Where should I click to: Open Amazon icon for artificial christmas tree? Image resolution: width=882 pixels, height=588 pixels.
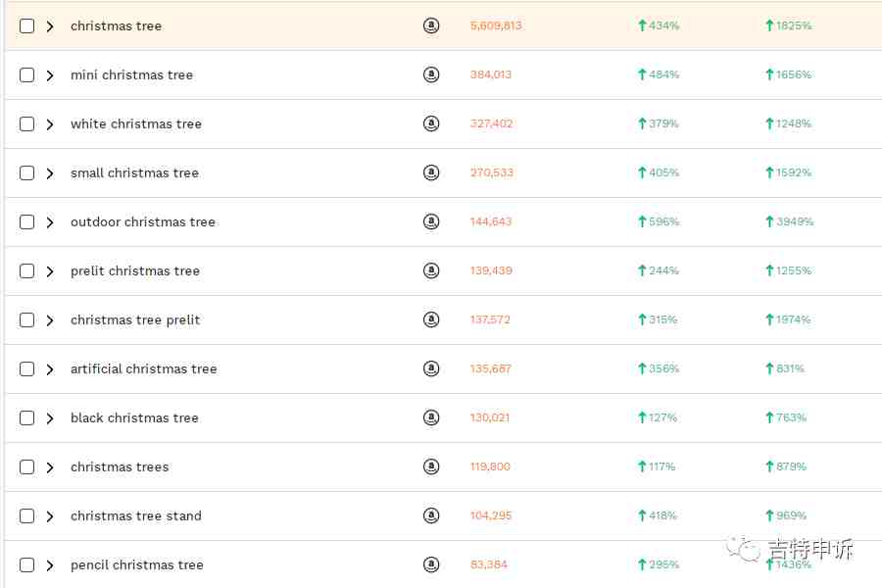[431, 368]
